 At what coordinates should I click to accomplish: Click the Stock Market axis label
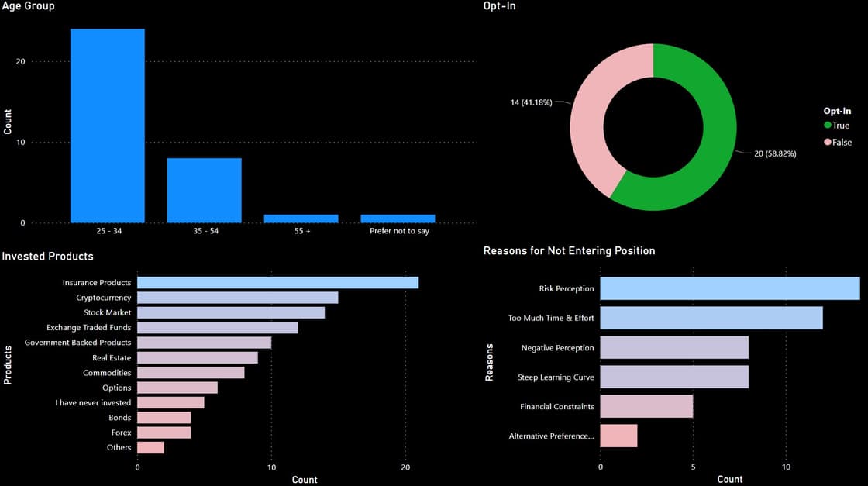(x=108, y=312)
